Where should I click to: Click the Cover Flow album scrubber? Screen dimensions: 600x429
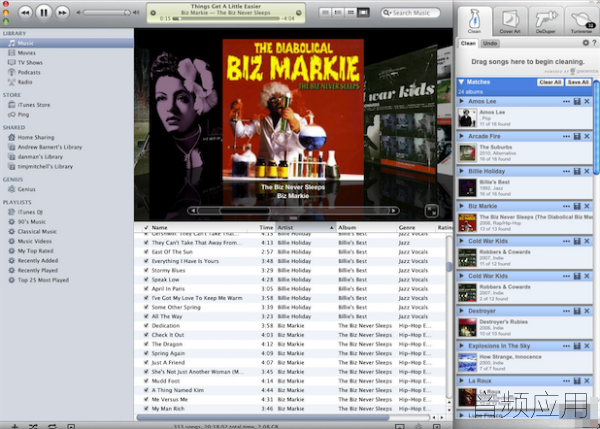coord(245,210)
